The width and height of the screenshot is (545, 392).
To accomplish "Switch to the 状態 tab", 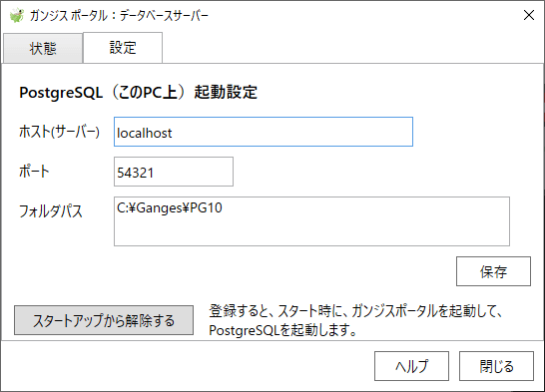I will [x=43, y=48].
